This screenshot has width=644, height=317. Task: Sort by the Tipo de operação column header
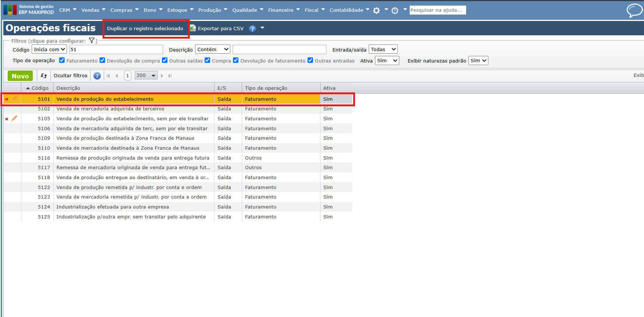[281, 88]
